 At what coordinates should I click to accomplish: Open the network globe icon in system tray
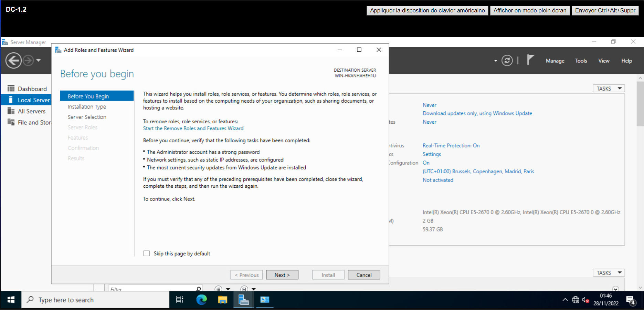(x=576, y=300)
